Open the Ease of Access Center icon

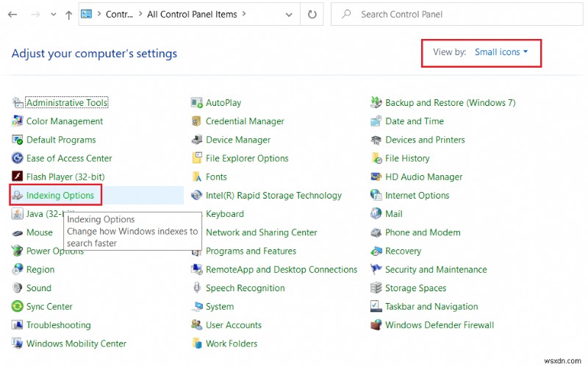(18, 158)
